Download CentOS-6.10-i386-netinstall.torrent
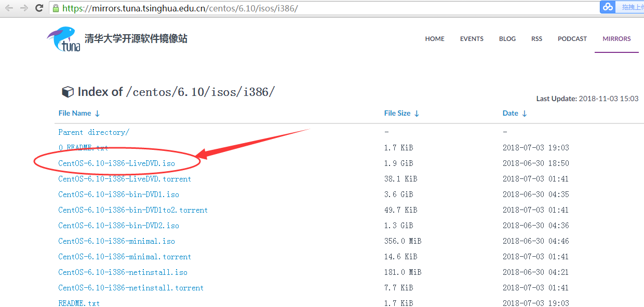 [x=131, y=288]
